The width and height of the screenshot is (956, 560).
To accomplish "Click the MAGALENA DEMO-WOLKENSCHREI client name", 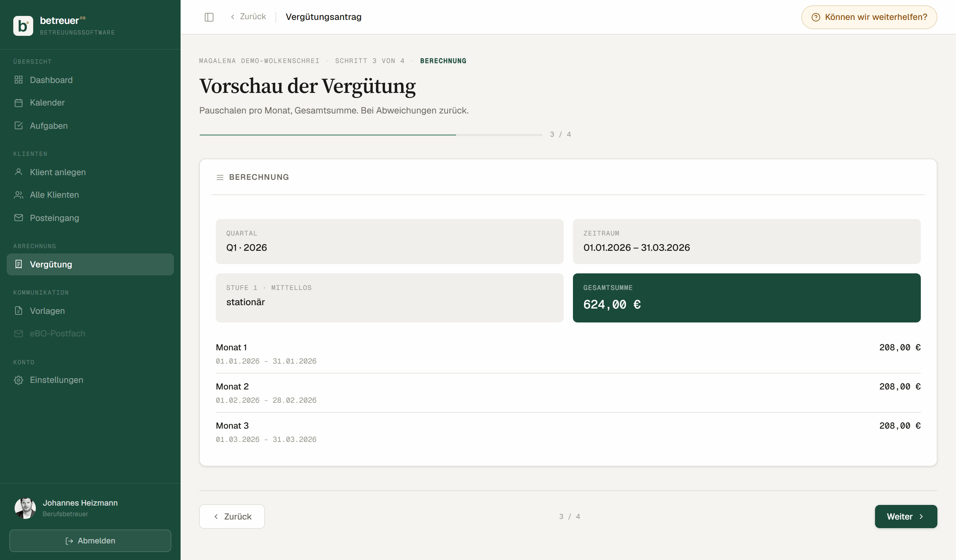I will pos(259,61).
